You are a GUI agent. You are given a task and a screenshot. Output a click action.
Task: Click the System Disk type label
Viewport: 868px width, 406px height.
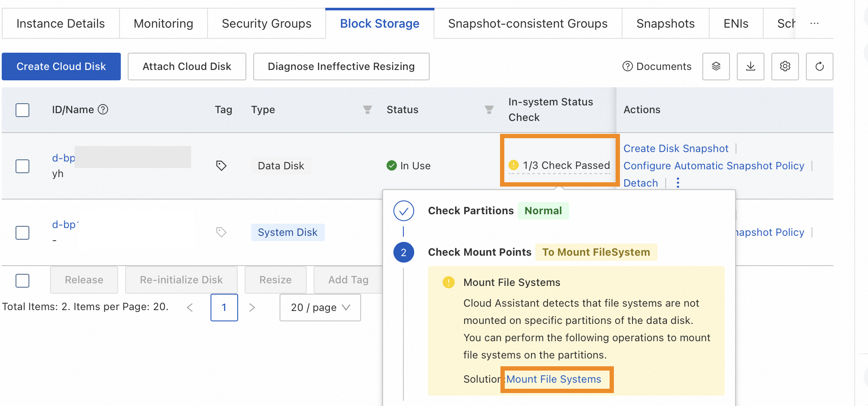tap(288, 232)
